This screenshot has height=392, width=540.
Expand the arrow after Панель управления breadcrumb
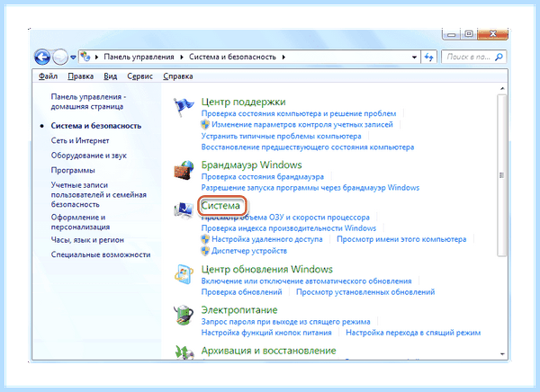[x=182, y=58]
